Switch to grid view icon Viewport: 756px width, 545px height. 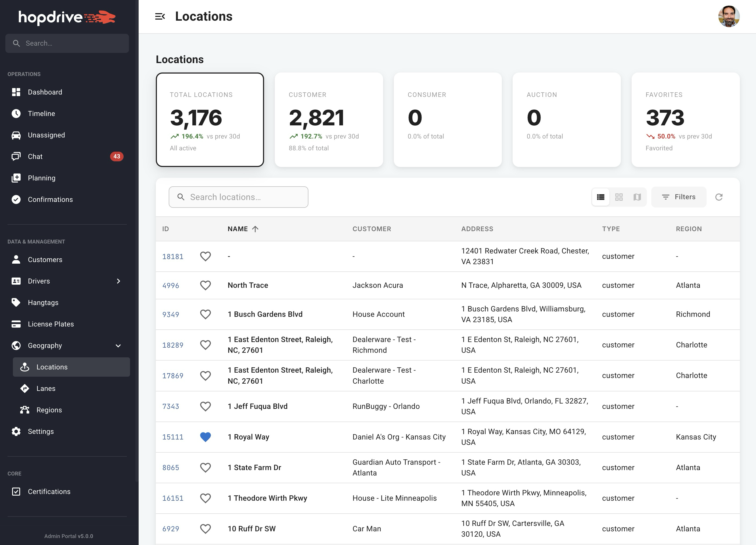pos(619,197)
